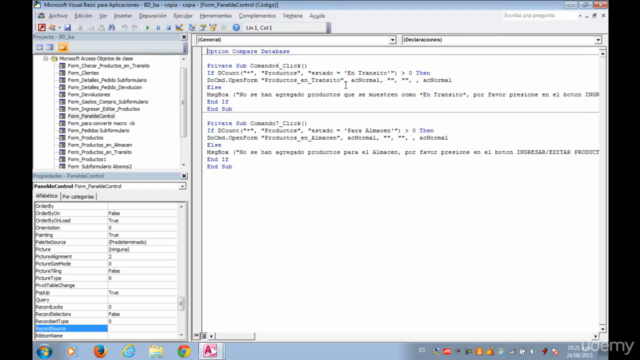This screenshot has width=640, height=360.
Task: Select Form_Checar_Productos_en_Transito in project tree
Action: (x=108, y=66)
